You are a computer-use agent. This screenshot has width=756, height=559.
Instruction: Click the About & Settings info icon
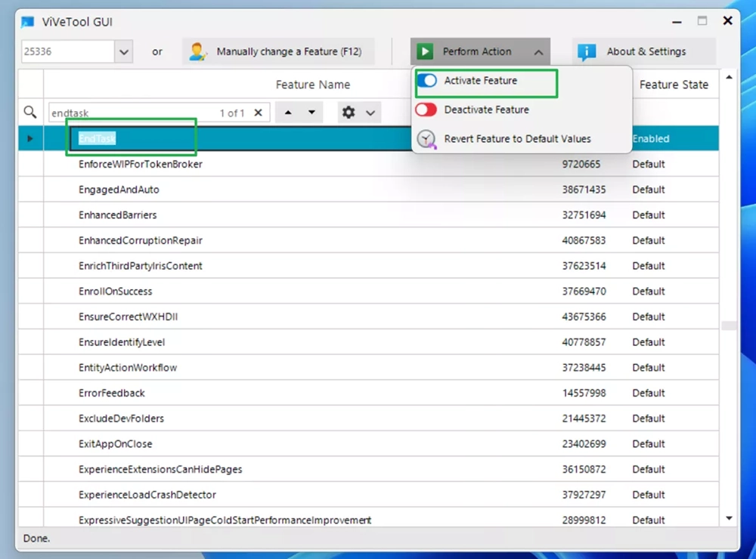[x=587, y=52]
